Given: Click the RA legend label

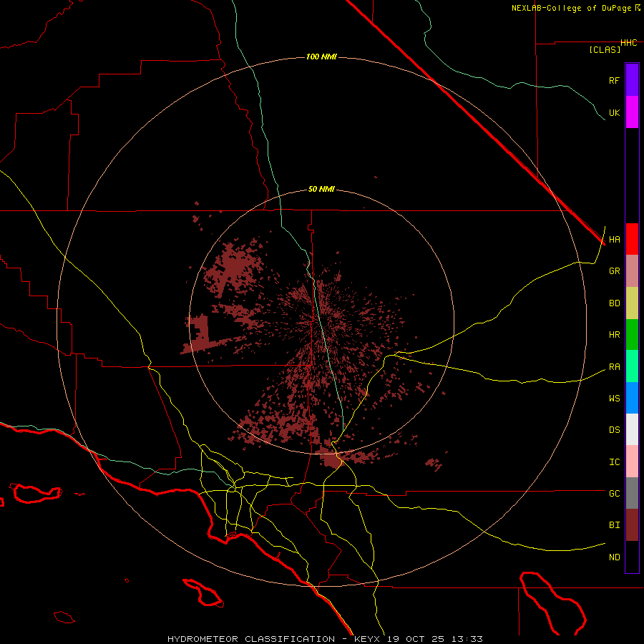Looking at the screenshot, I should point(614,367).
